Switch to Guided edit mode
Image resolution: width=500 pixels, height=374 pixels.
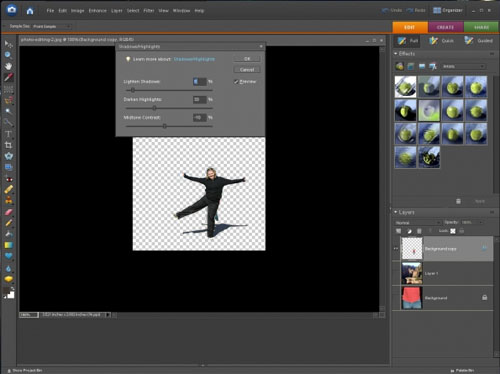479,41
